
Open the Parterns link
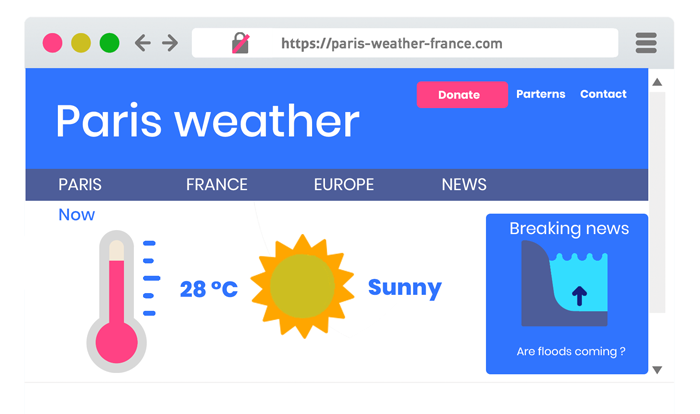click(x=541, y=94)
